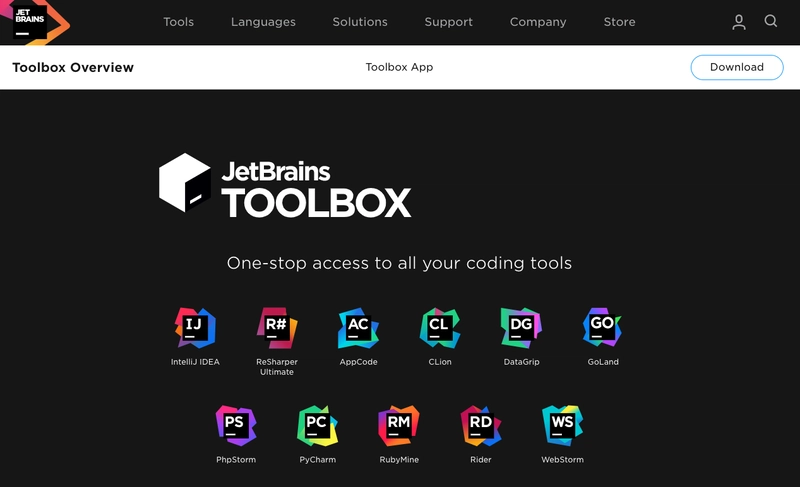Open the Support menu
This screenshot has height=487, width=800.
click(449, 22)
